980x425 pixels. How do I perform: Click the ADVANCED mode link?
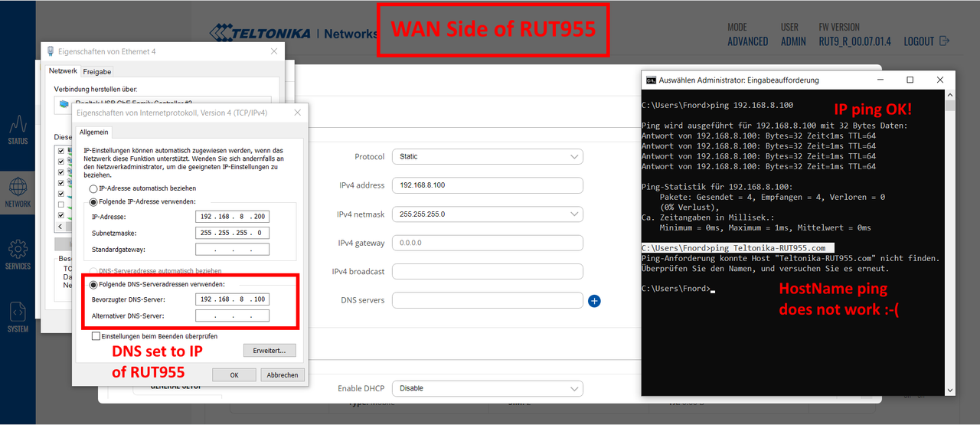[748, 41]
